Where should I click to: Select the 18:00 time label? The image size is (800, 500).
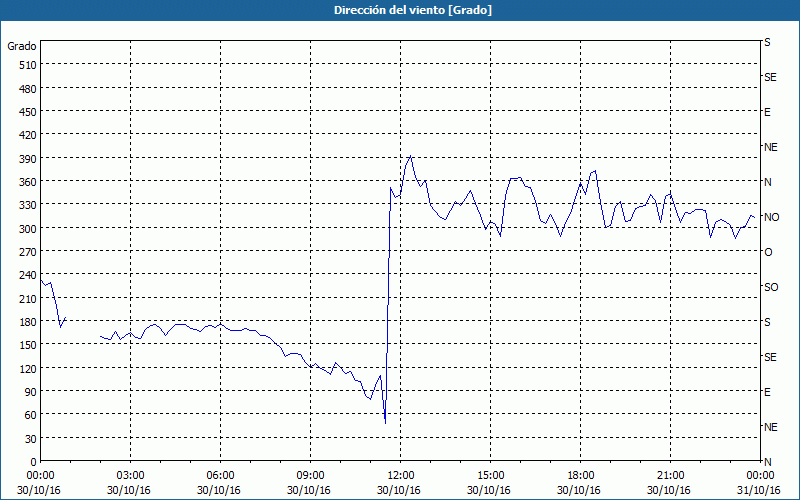[x=580, y=476]
